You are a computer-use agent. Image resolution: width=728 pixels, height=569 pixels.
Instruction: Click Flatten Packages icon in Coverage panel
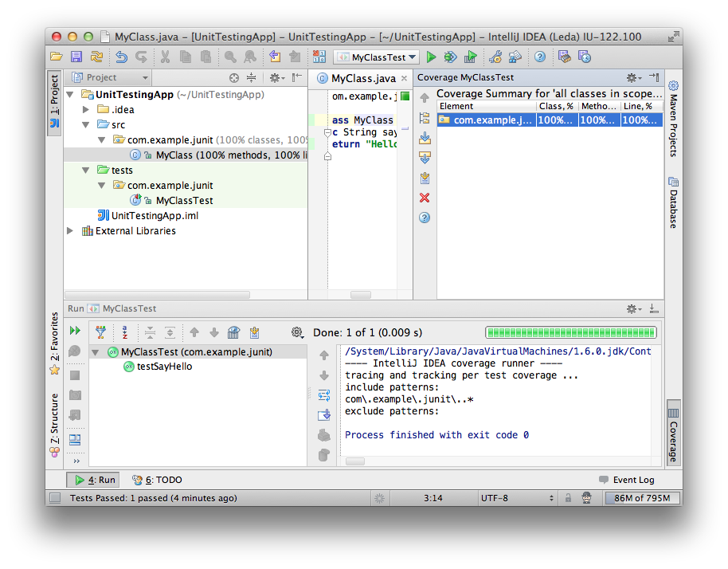[x=425, y=118]
